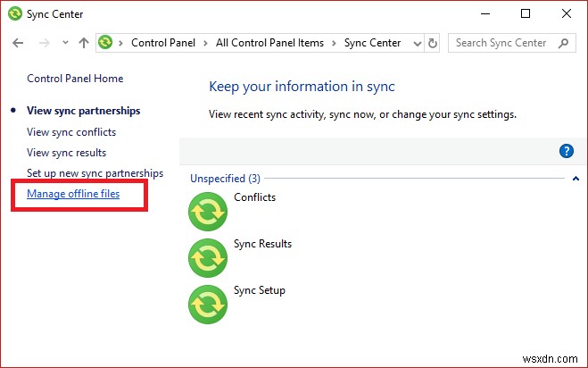Open Manage offline files link
The width and height of the screenshot is (588, 368).
(x=73, y=194)
